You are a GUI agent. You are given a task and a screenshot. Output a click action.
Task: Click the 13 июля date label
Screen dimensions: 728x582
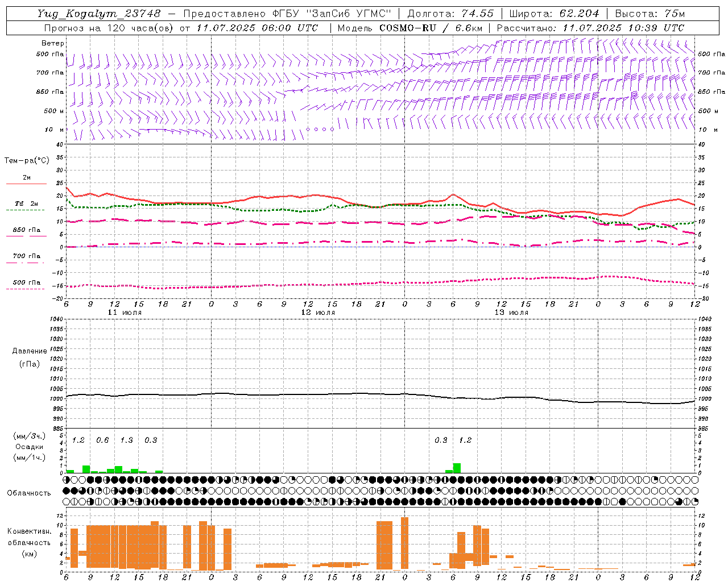511,313
